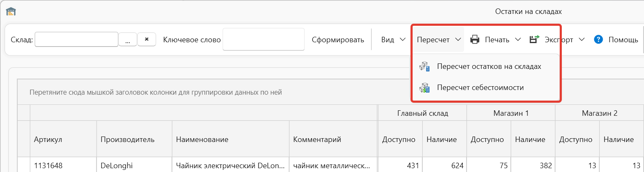The width and height of the screenshot is (644, 172).
Task: Click the warehouse app icon in title bar
Action: (x=11, y=11)
